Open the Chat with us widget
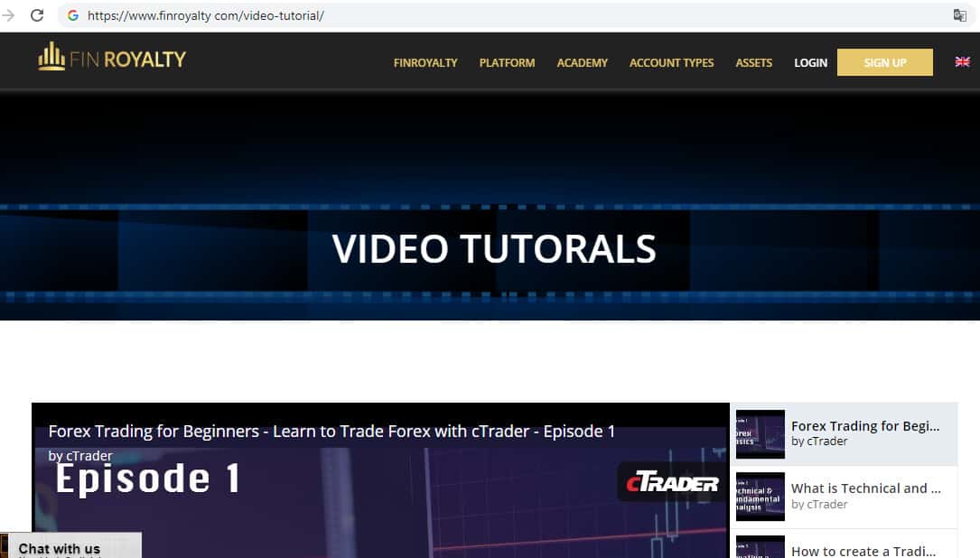 point(71,546)
